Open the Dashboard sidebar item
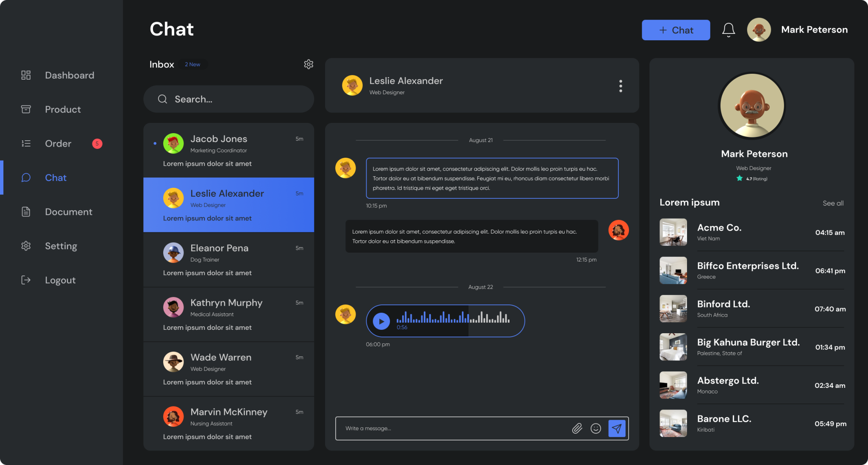The width and height of the screenshot is (868, 465). [x=70, y=75]
